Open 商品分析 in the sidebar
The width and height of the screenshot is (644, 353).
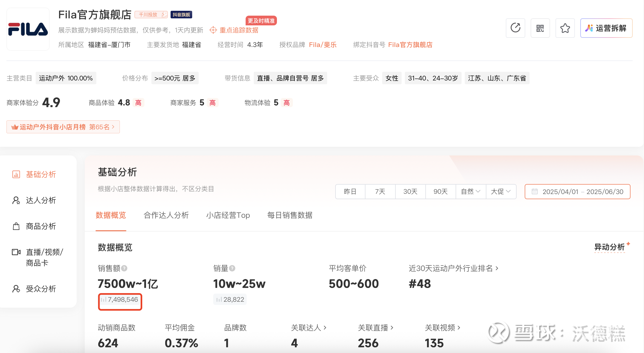(40, 226)
